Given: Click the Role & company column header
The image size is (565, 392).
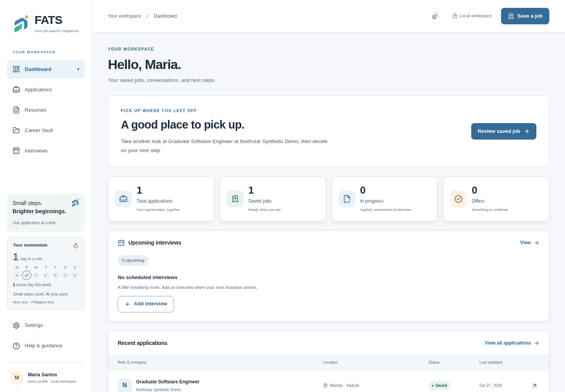Looking at the screenshot, I should point(132,363).
